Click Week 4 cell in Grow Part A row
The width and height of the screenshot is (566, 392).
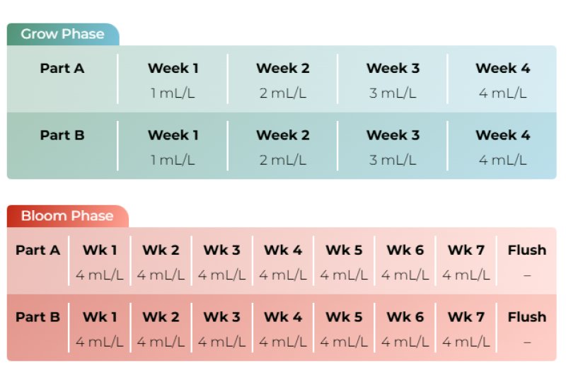(502, 79)
